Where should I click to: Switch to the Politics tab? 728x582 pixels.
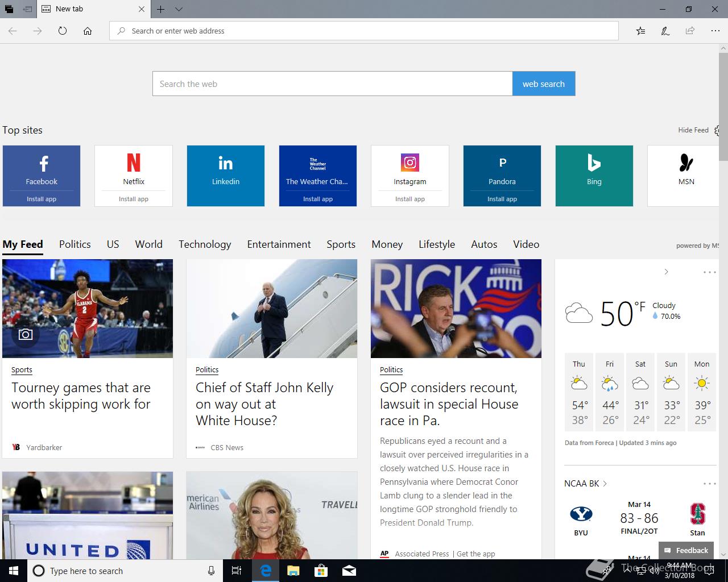(x=75, y=244)
